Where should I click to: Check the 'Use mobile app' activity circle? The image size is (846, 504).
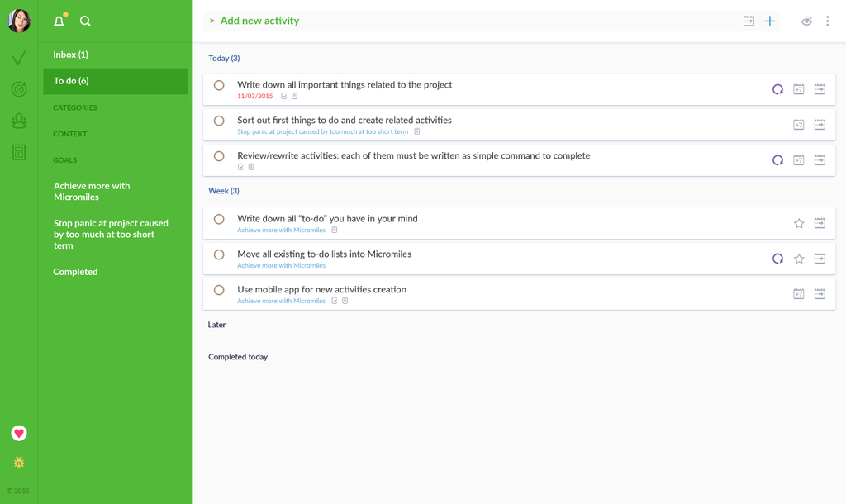coord(219,290)
